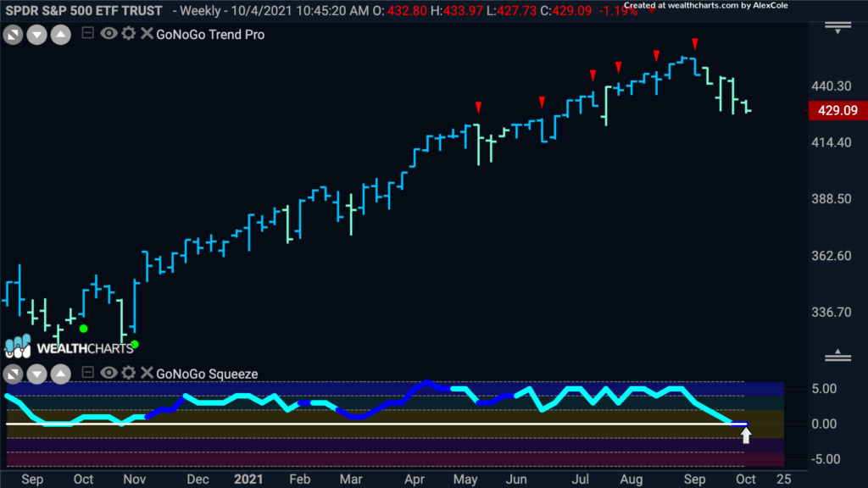Click the green Go dot near October low
Screen dimensions: 868x488
click(x=84, y=329)
